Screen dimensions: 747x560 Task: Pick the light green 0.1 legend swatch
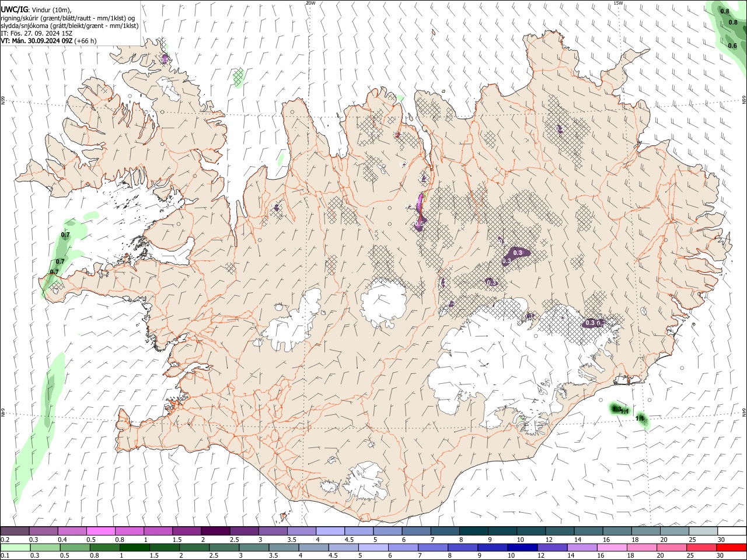click(15, 548)
